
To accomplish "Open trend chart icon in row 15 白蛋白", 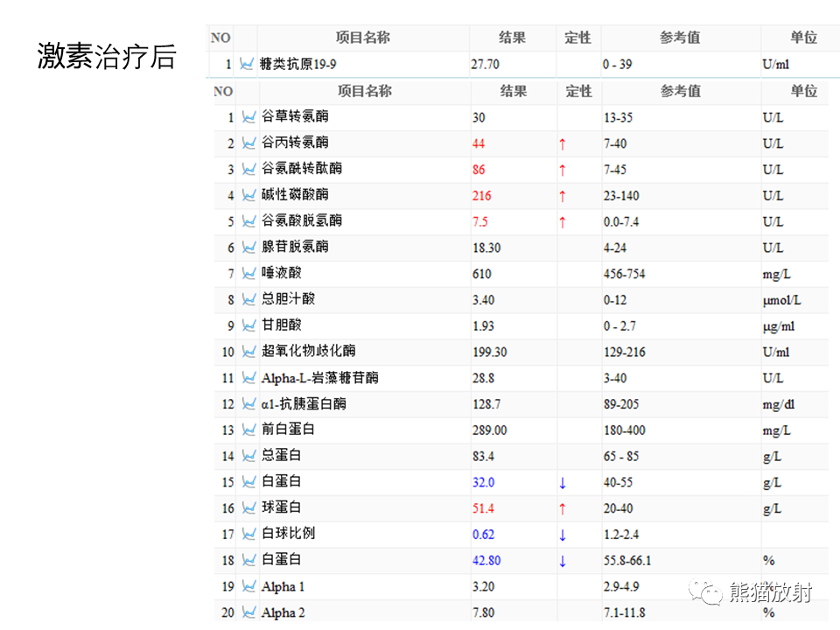I will [248, 482].
